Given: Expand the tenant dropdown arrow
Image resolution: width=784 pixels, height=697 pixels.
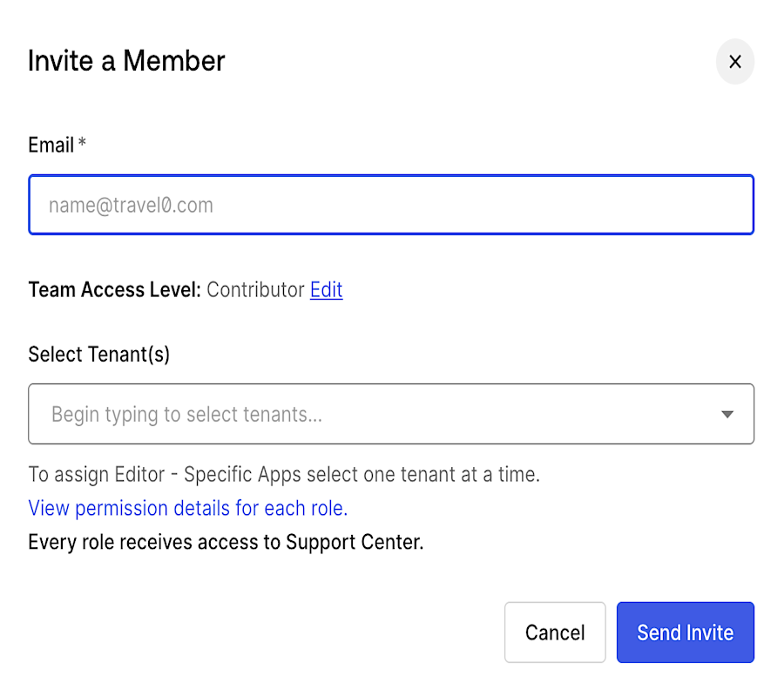Looking at the screenshot, I should (x=727, y=415).
